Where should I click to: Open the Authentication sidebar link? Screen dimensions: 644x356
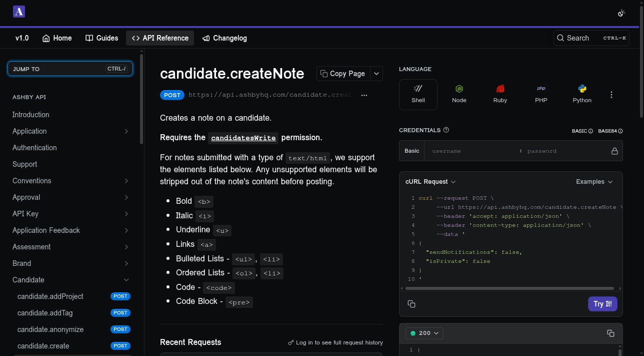point(34,148)
